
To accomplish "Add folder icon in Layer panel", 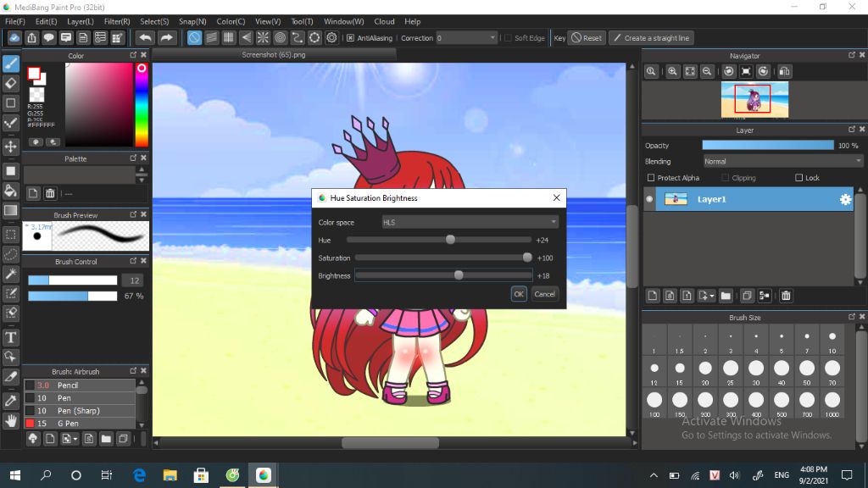I will click(x=726, y=296).
